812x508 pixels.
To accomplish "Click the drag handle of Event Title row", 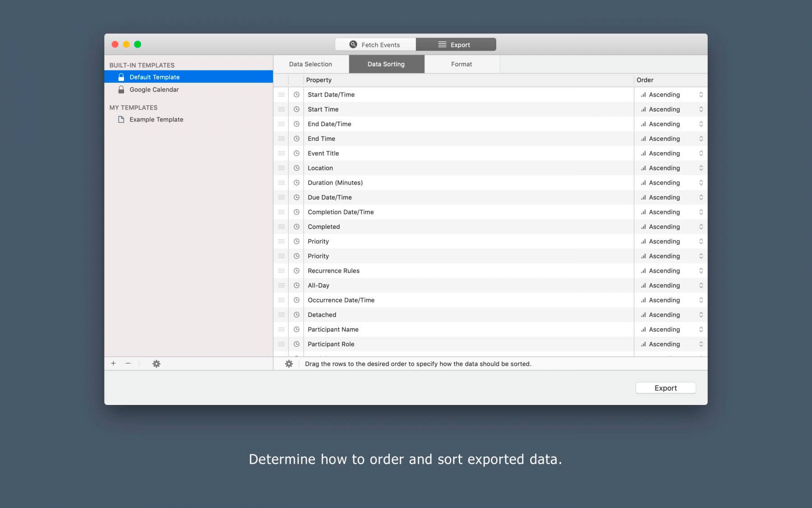I will (281, 153).
